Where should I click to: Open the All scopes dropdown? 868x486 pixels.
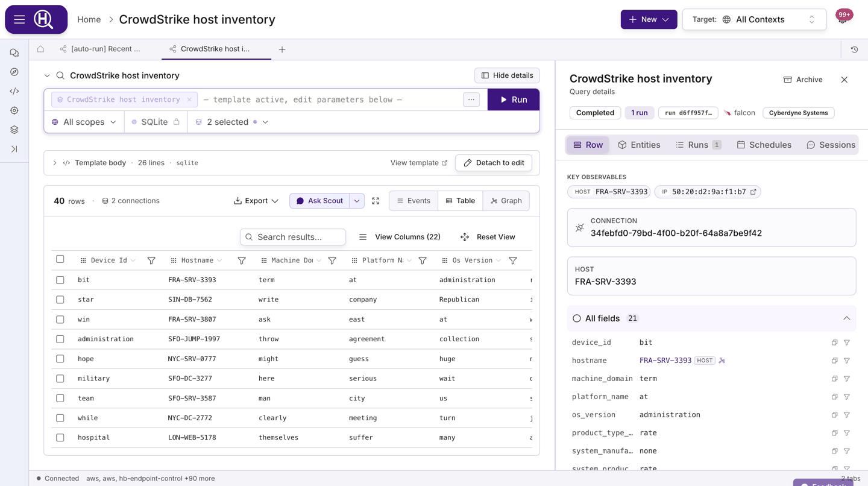point(84,122)
